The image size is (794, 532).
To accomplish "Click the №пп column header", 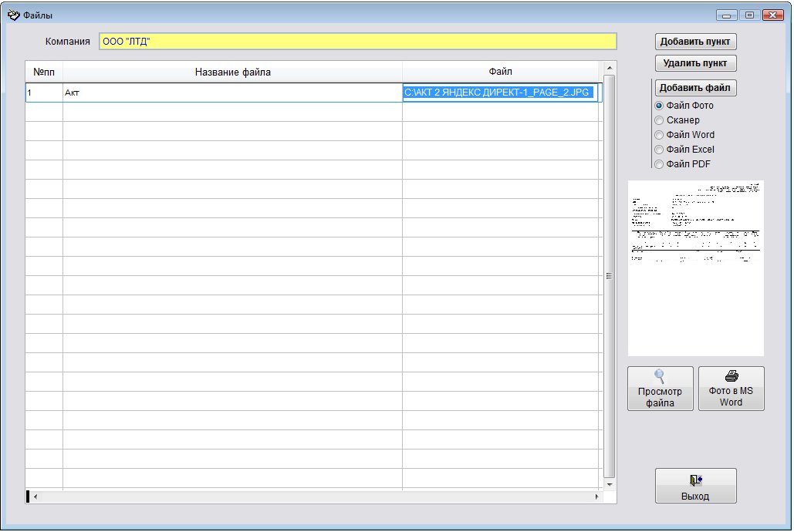I will [44, 72].
